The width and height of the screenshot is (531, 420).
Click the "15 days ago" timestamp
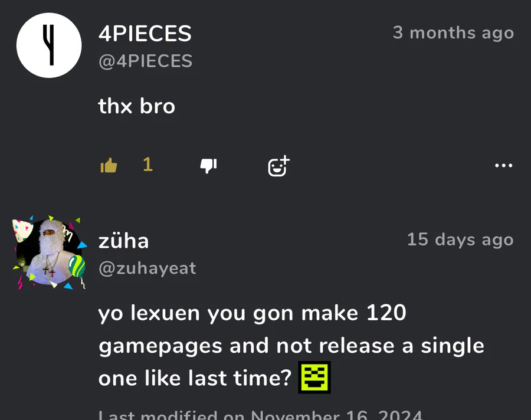coord(460,240)
